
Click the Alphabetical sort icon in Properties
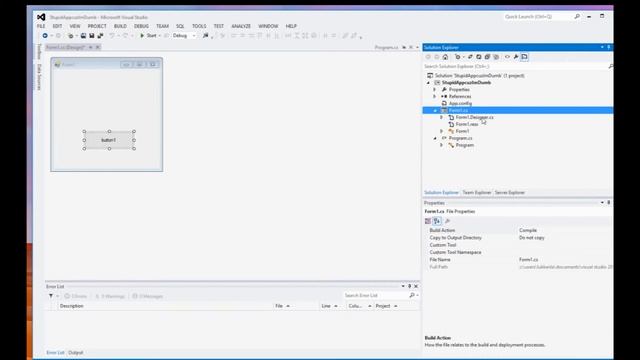pos(437,221)
